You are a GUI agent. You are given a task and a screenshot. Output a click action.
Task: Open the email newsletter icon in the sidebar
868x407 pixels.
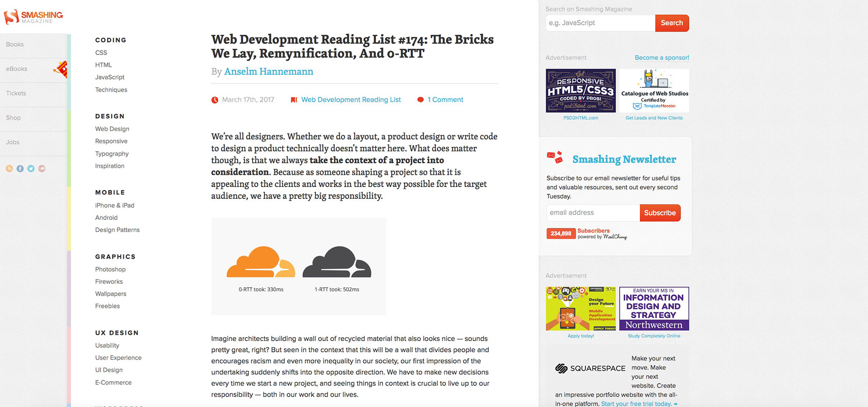coord(42,168)
